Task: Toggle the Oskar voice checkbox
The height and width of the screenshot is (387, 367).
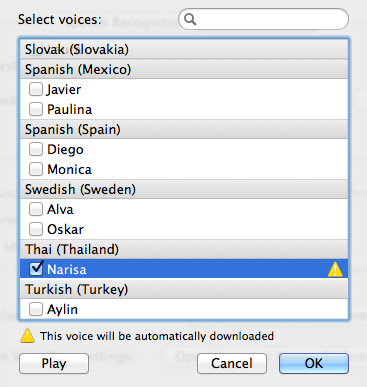Action: [36, 229]
